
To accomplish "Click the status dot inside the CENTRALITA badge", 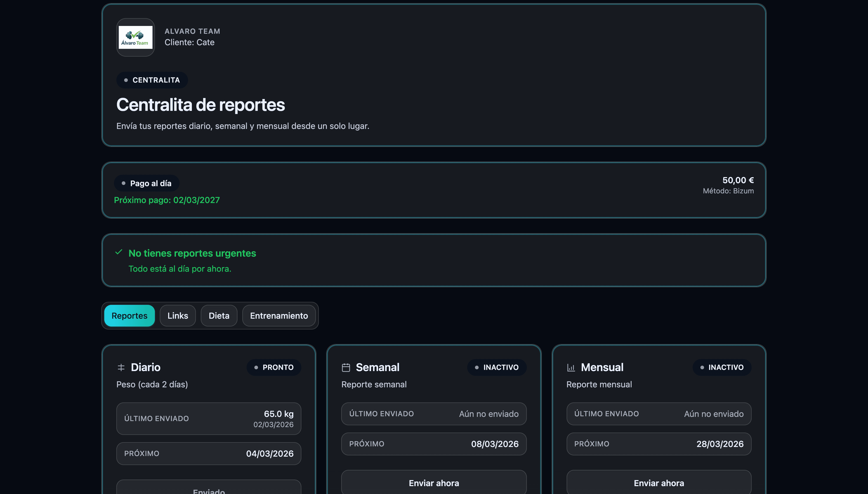I will point(126,80).
